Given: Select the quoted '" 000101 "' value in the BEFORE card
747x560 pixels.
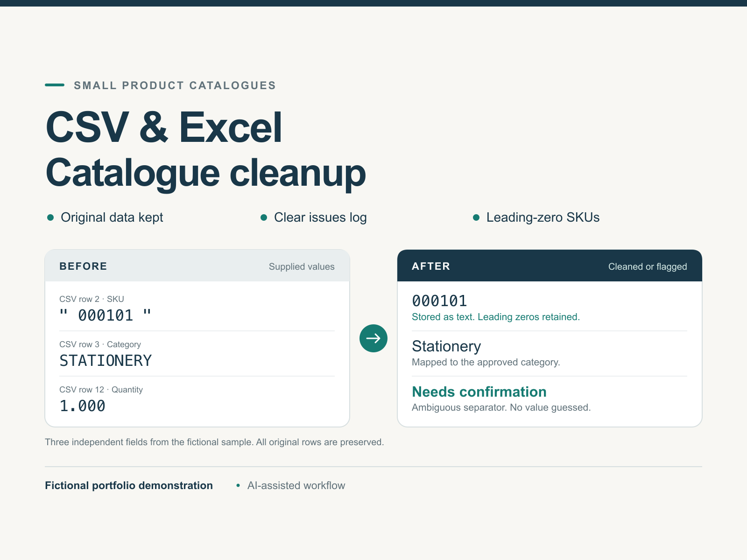Looking at the screenshot, I should point(106,315).
